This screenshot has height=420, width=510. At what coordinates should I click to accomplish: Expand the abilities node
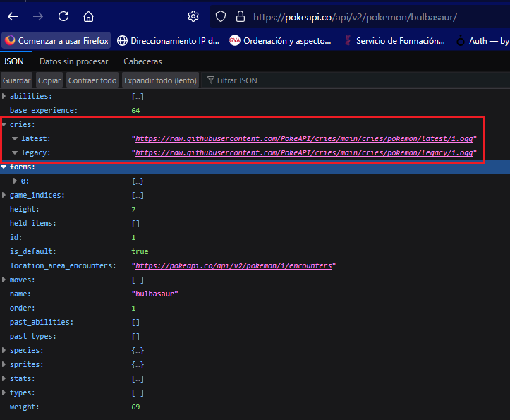coord(4,96)
